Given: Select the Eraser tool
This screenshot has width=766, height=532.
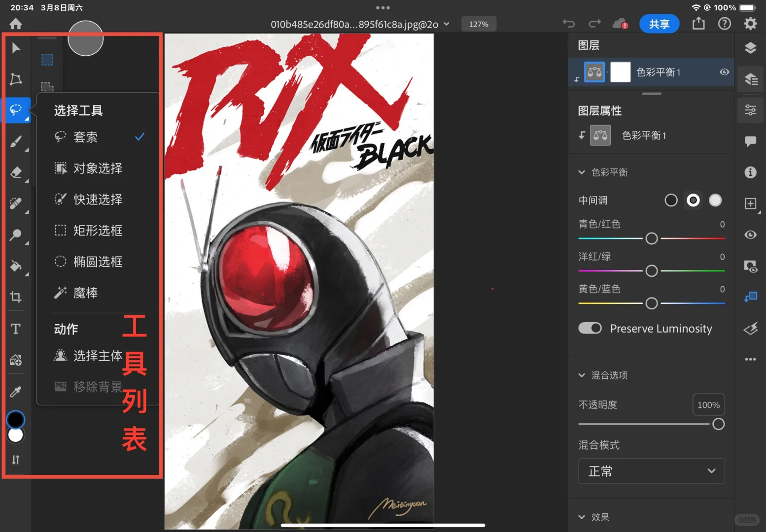Looking at the screenshot, I should coord(15,172).
